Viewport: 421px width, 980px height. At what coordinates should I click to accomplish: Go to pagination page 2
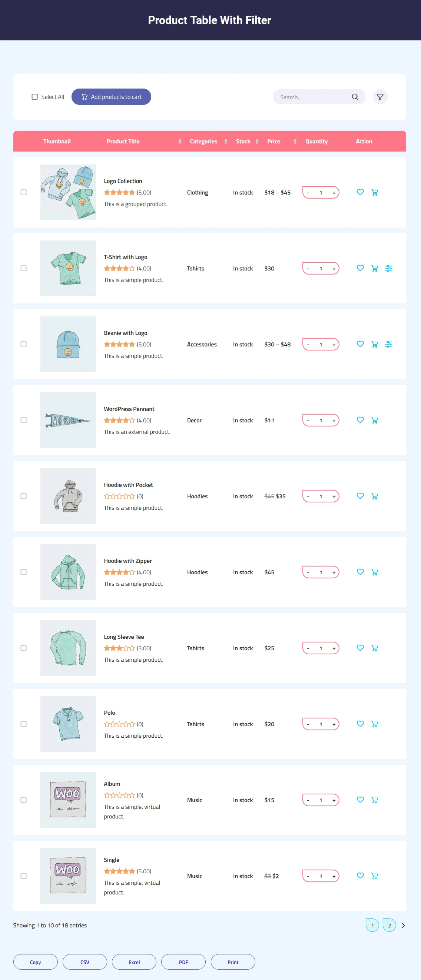[389, 925]
